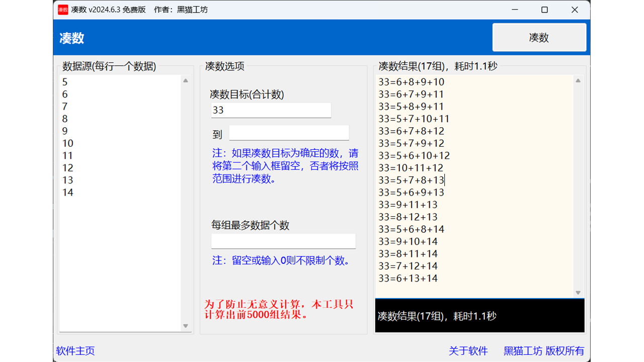Click result line 33=9+10+14
This screenshot has height=362, width=644.
(x=408, y=241)
